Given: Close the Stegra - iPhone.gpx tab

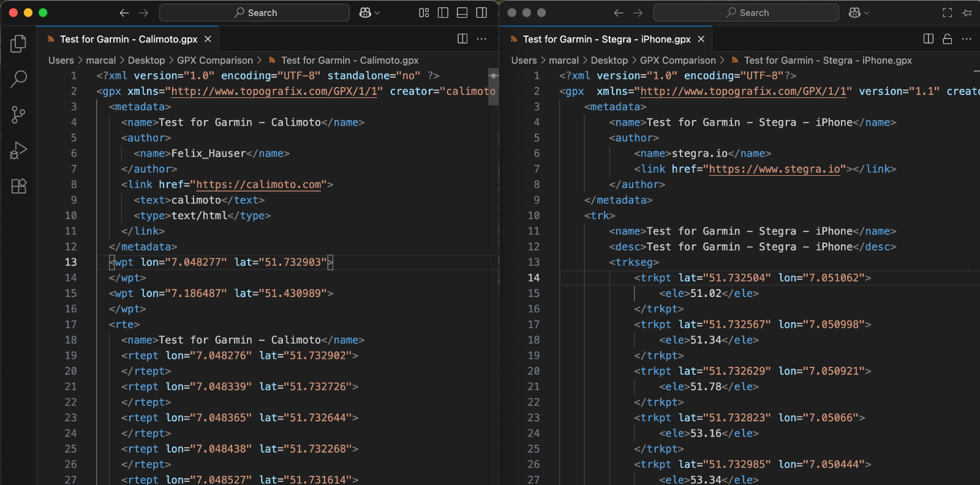Looking at the screenshot, I should point(701,39).
